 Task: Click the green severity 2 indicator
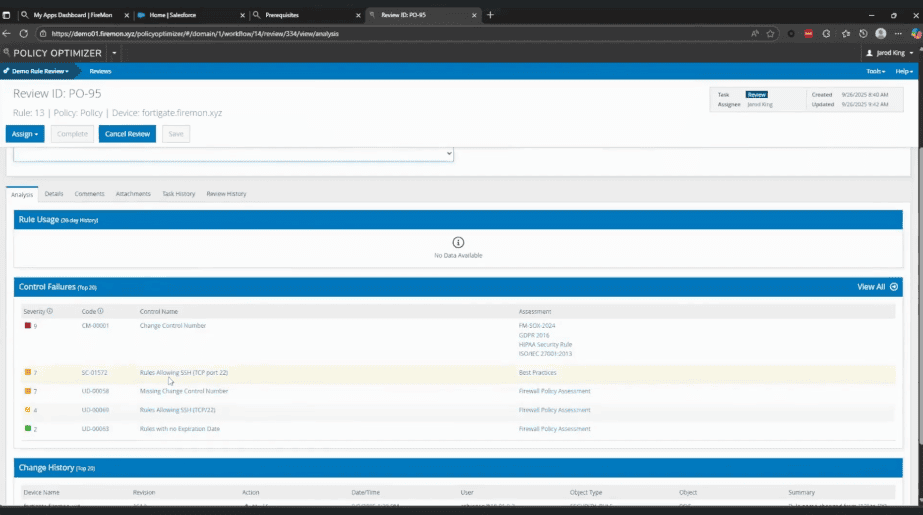[28, 428]
